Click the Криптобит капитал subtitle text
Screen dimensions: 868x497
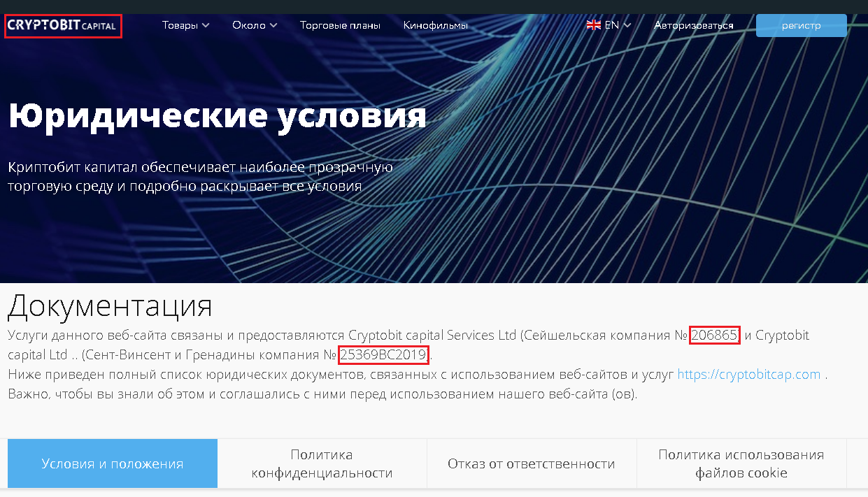click(x=200, y=177)
